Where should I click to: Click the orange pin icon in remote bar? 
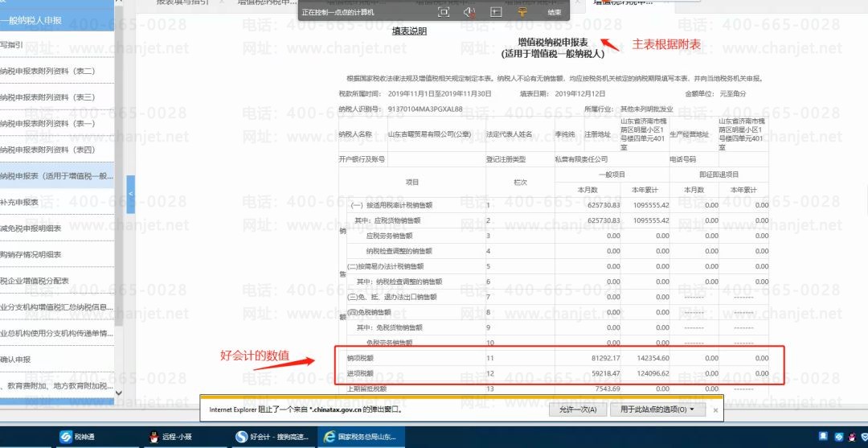pos(522,12)
